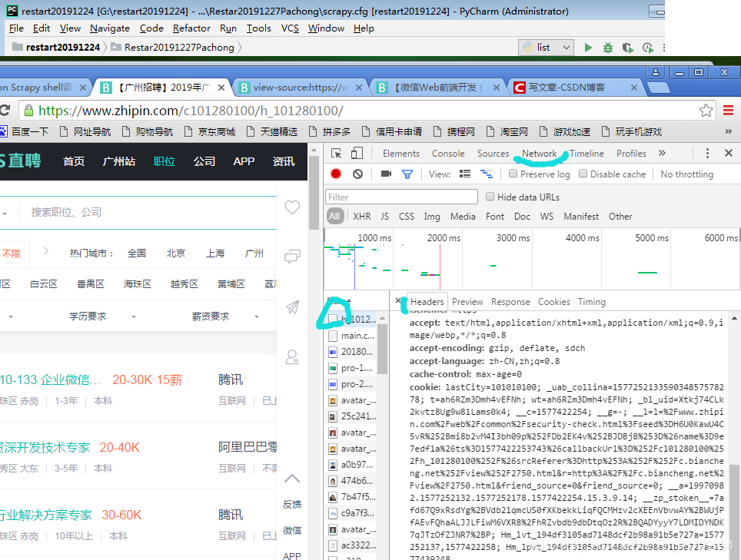The width and height of the screenshot is (741, 560).
Task: Click the network Filter text field
Action: point(402,197)
